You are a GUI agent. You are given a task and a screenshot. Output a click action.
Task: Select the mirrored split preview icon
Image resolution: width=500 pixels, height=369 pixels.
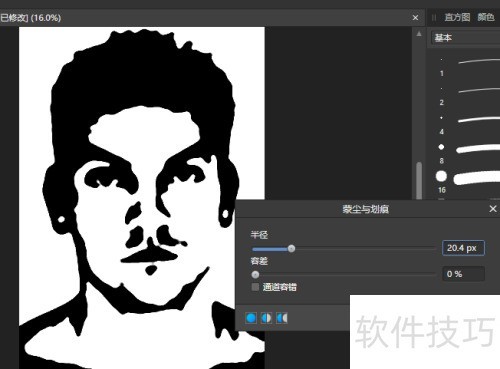tap(282, 318)
